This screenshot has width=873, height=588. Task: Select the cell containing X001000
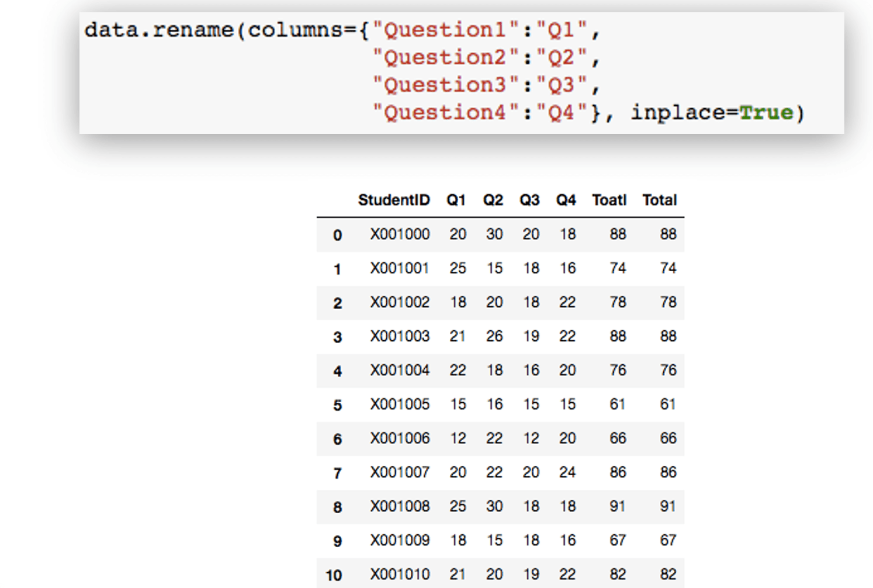coord(400,234)
